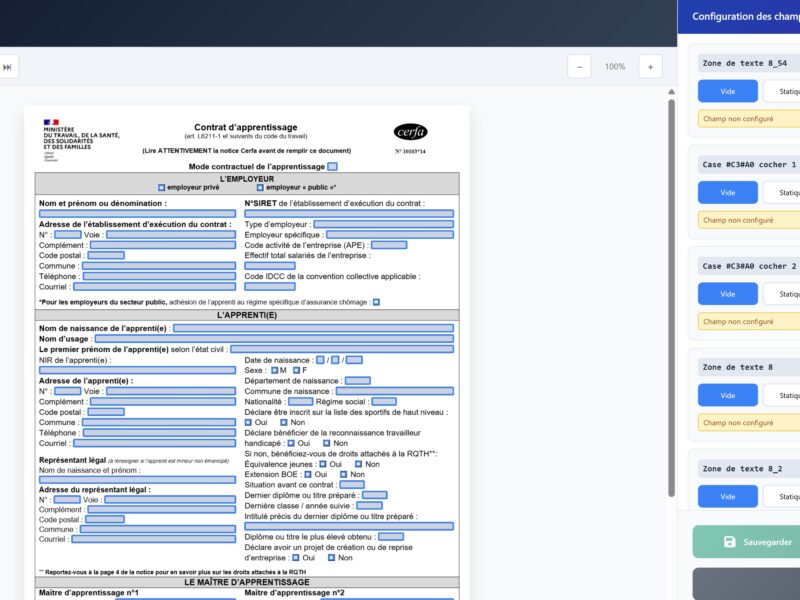This screenshot has height=600, width=800.
Task: Select the zoom in plus icon
Action: click(650, 66)
